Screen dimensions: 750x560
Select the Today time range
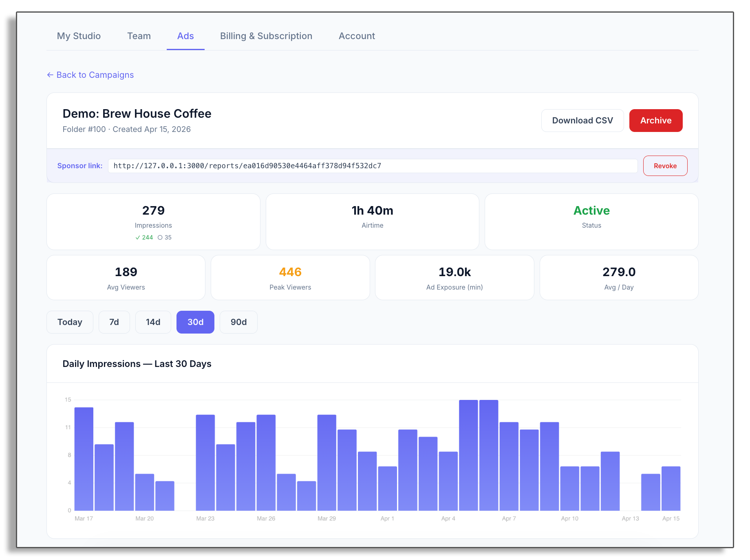pos(70,322)
